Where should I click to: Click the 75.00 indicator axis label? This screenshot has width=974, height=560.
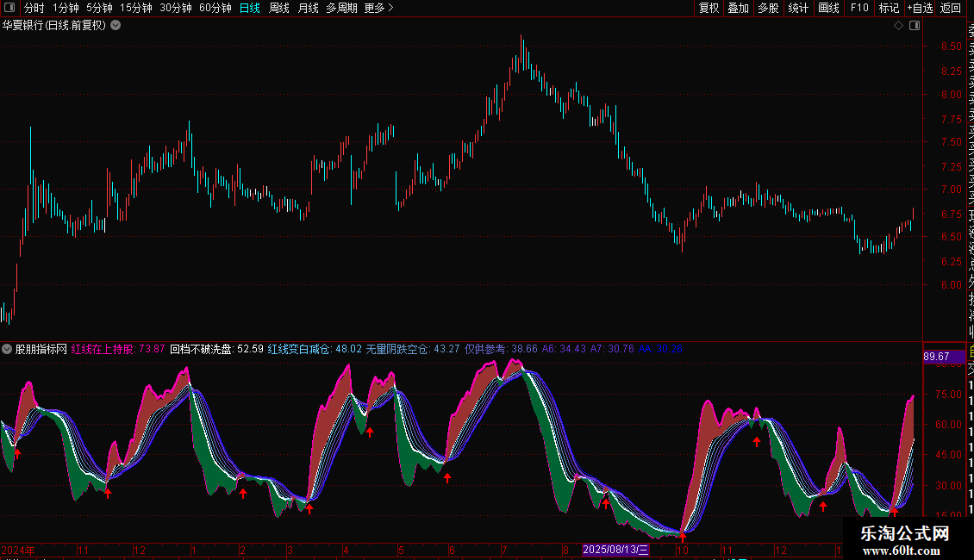[x=949, y=395]
